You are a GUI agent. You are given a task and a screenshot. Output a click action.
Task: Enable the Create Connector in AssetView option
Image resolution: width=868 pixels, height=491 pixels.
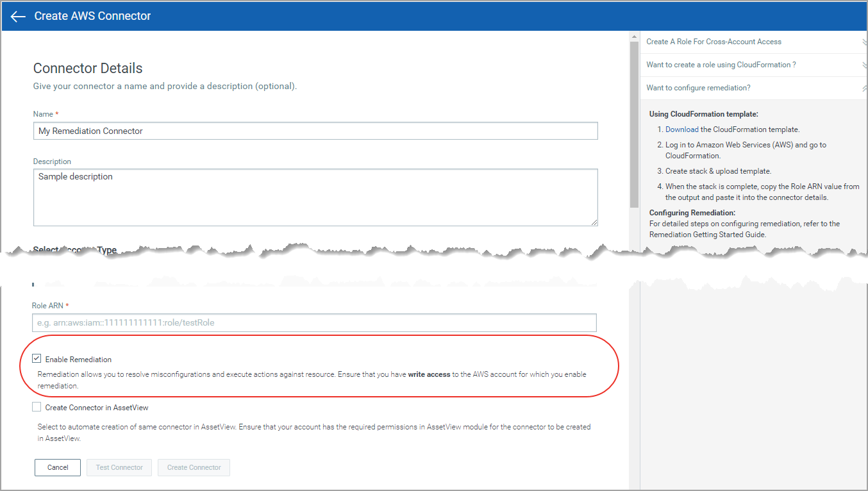[x=37, y=407]
